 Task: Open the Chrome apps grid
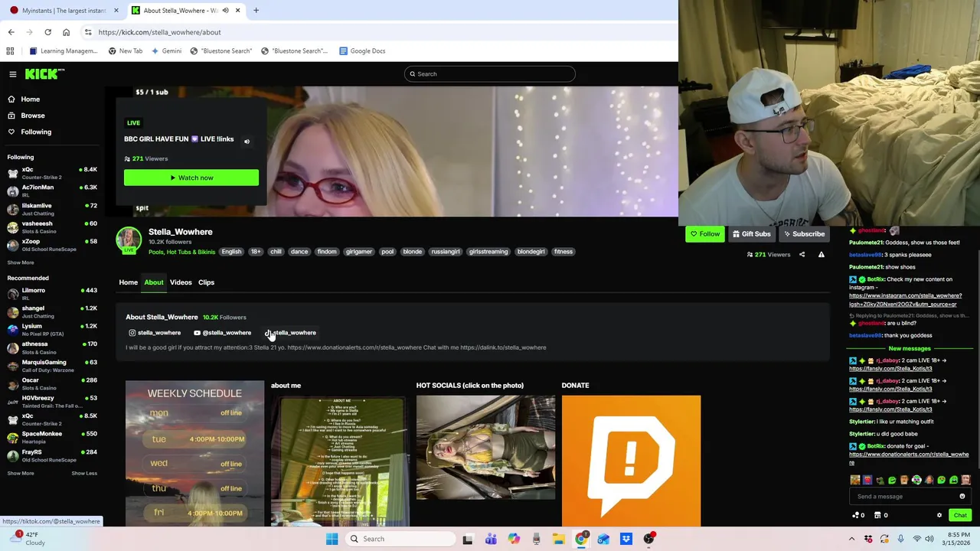pos(10,51)
